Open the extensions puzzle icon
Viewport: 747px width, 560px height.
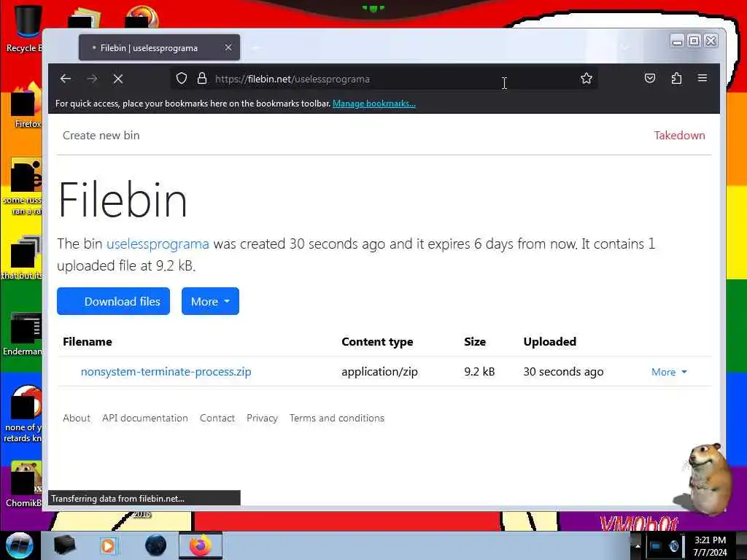(x=676, y=78)
